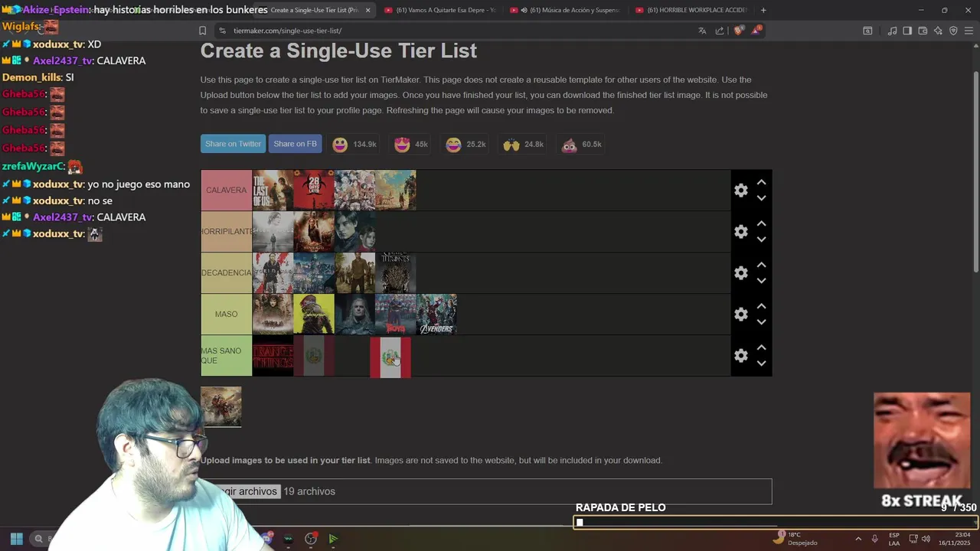Image resolution: width=980 pixels, height=551 pixels.
Task: Click the DECADENCIA tier label
Action: [x=227, y=273]
